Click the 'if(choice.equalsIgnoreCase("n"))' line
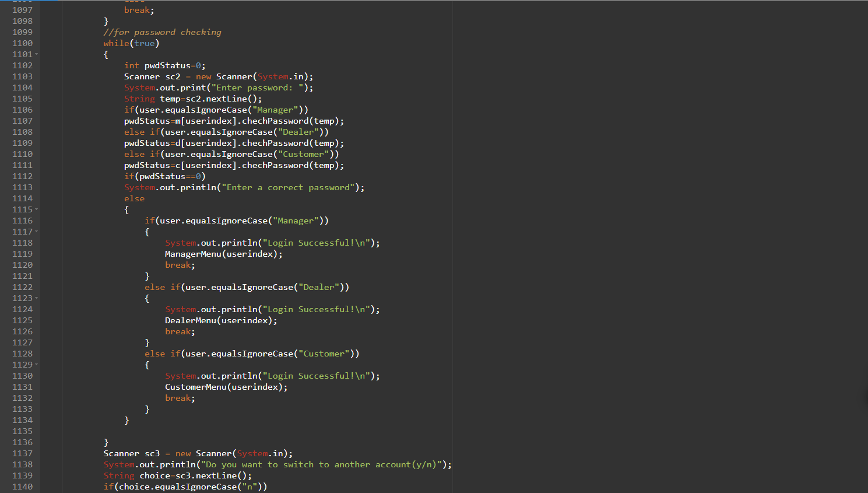The image size is (868, 493). tap(185, 487)
